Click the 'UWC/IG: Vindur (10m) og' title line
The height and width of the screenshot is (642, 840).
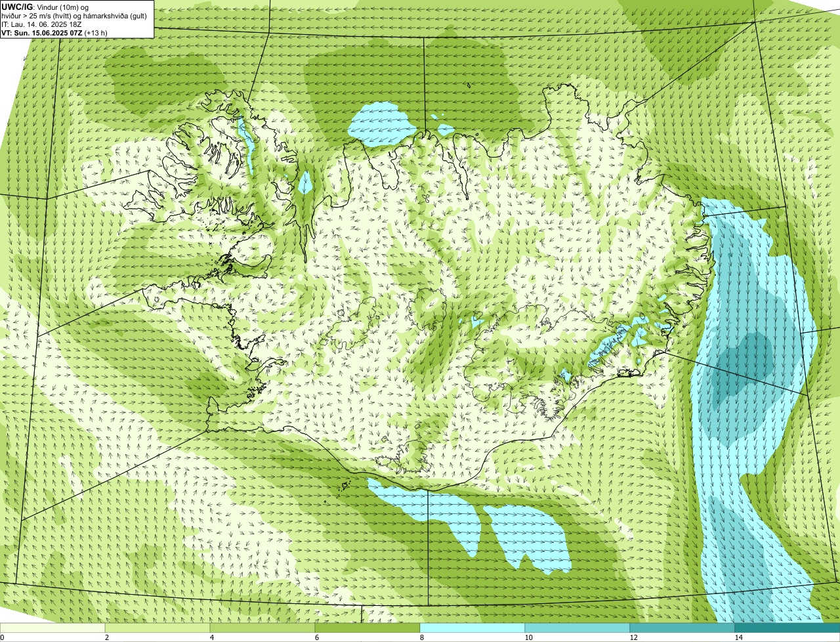(45, 7)
